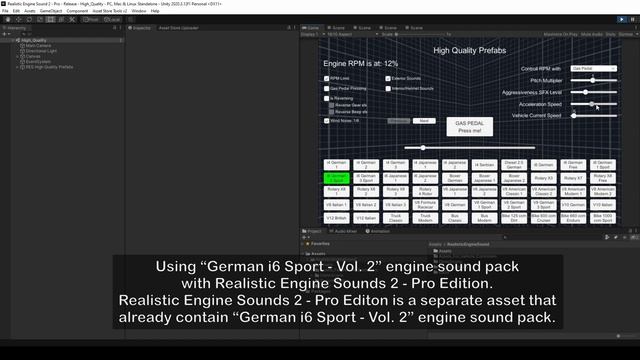
Task: Select the Hand tool in Unity toolbar
Action: pos(8,19)
